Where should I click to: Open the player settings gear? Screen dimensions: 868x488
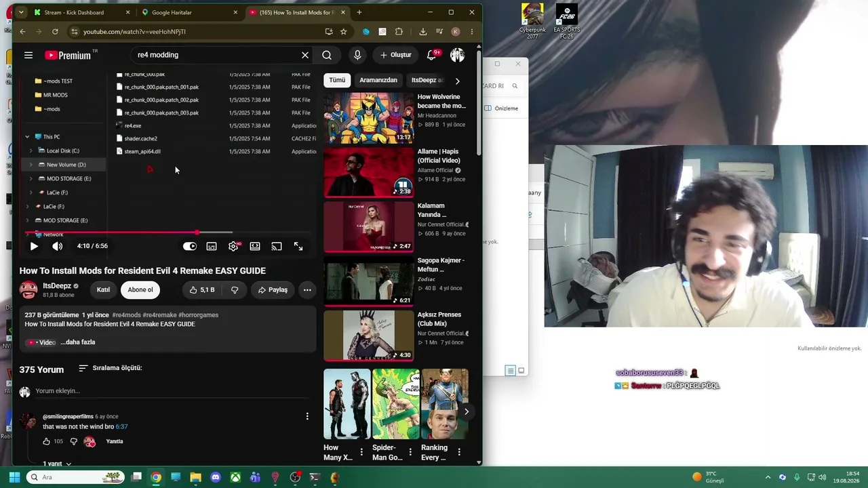click(233, 246)
